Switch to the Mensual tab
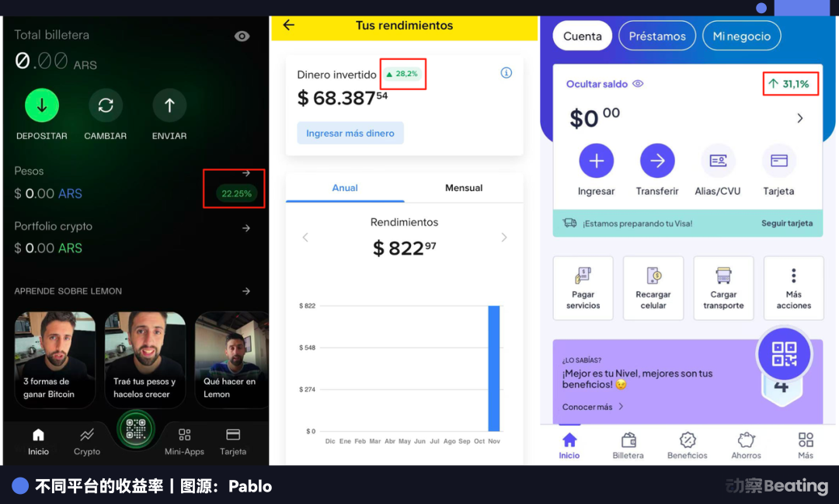Screen dimensions: 839x504 point(464,188)
